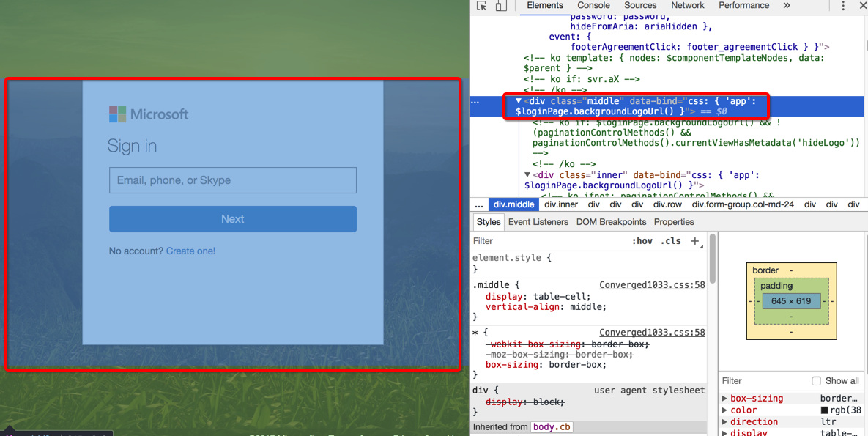Click the 'user agent stylesheet' label
The width and height of the screenshot is (868, 436).
649,390
